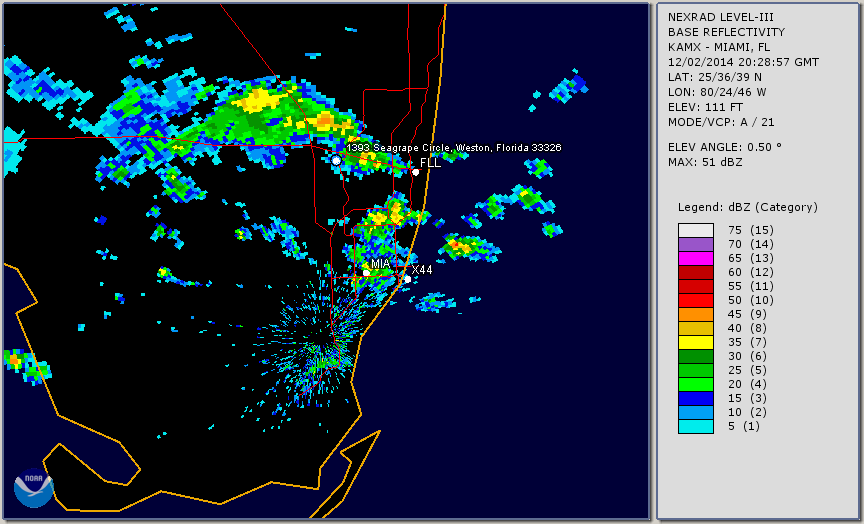Click the '12/02/2014 20:28:57 GMT' timestamp
The image size is (864, 524).
click(743, 62)
